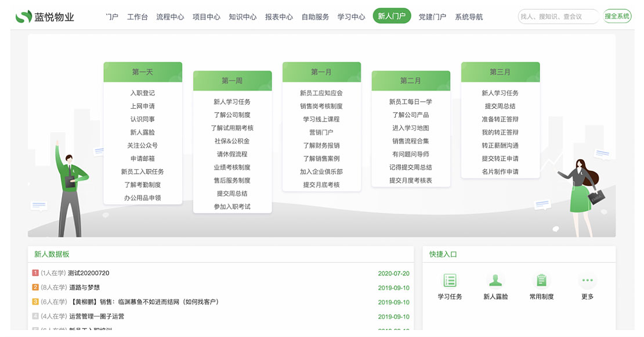The width and height of the screenshot is (644, 337).
Task: Go to 知识中心 in navigation
Action: (243, 17)
